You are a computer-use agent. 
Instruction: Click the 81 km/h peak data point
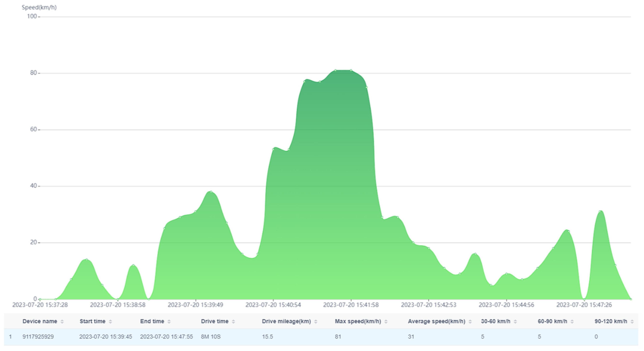335,70
